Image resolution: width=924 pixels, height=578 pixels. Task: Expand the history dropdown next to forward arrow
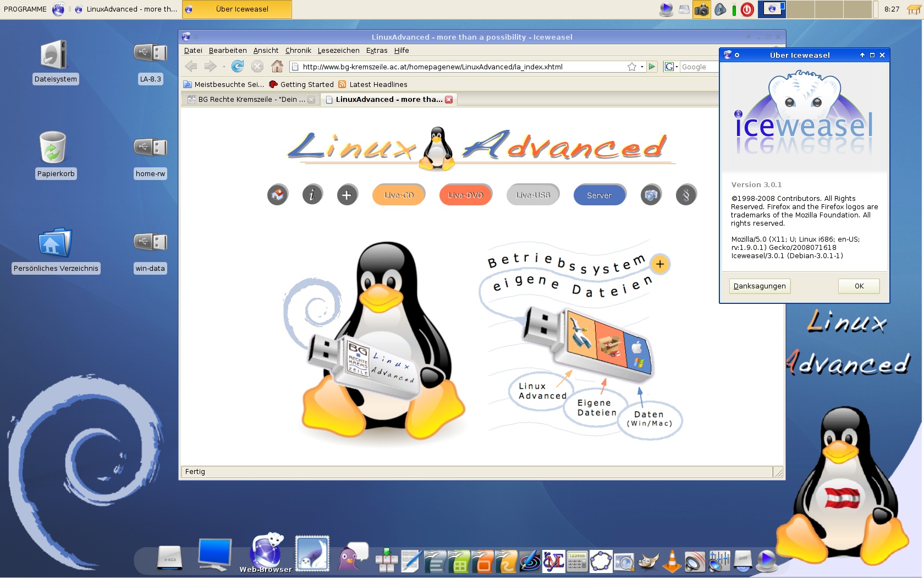(224, 67)
